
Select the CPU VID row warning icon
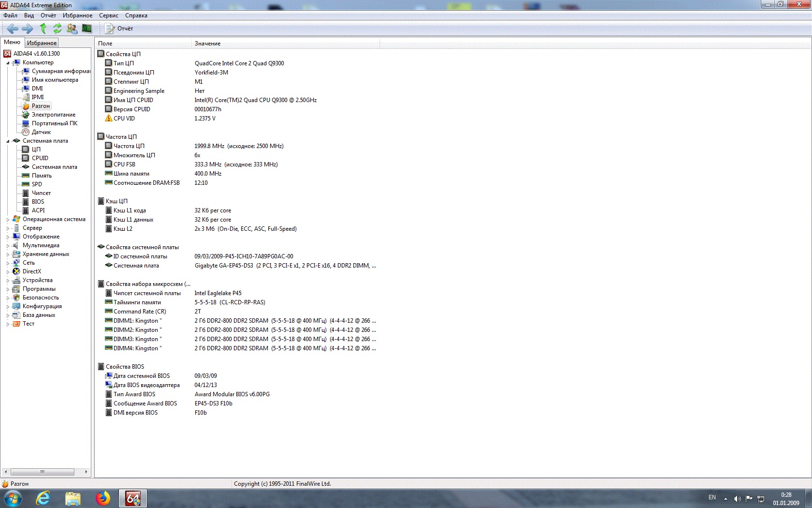pyautogui.click(x=109, y=118)
